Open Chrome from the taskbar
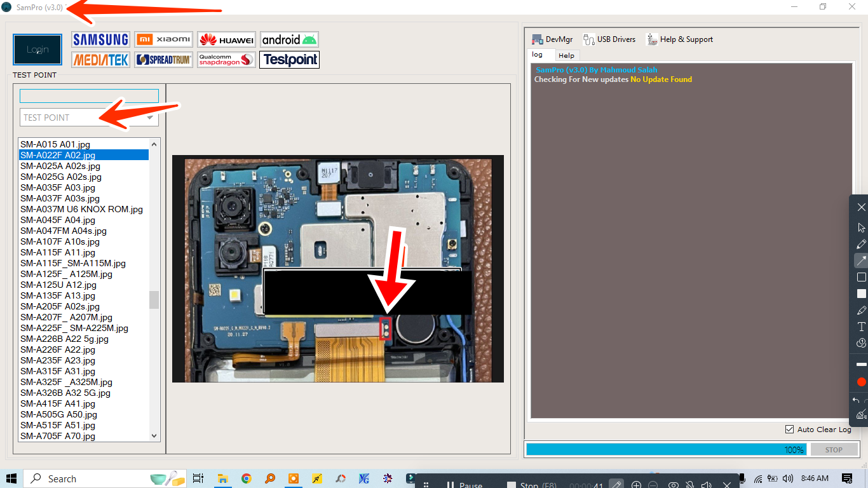Screen dimensions: 868x488 [246, 478]
